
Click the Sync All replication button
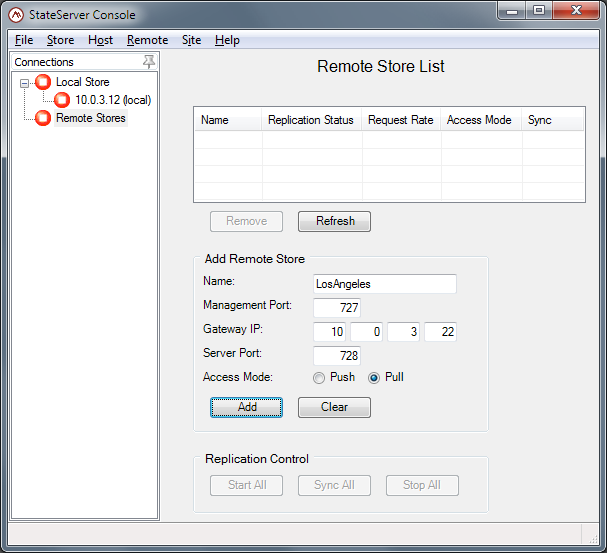(x=334, y=485)
